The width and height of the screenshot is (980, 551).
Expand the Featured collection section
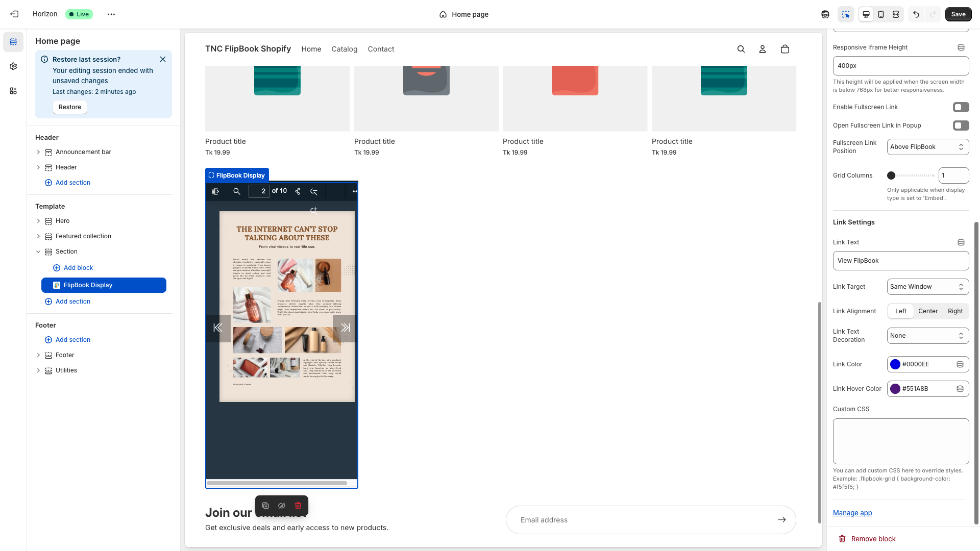click(x=38, y=236)
